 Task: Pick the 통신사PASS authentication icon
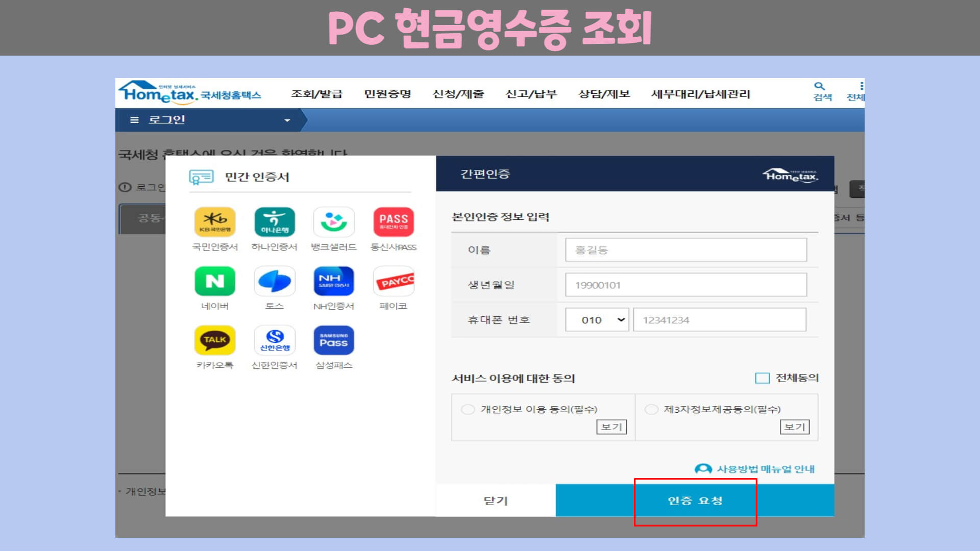[393, 222]
